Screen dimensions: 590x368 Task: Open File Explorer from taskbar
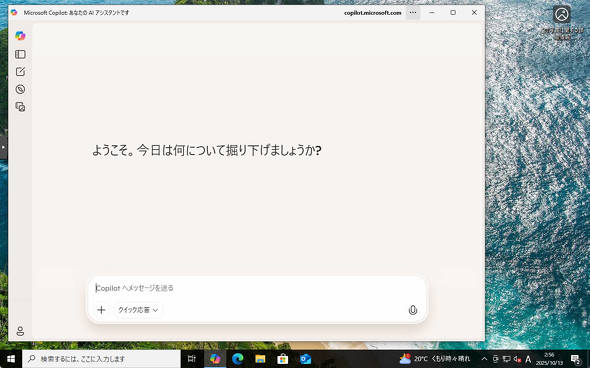(260, 359)
